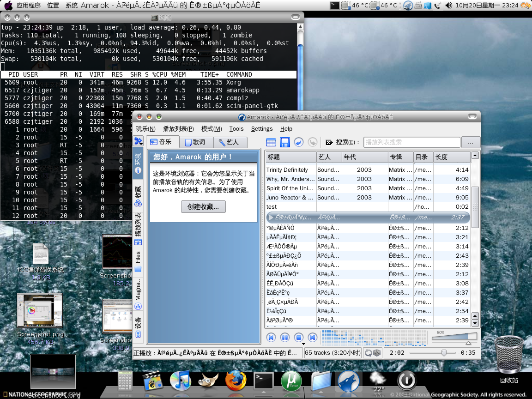Sort playlist by the 目录 column header

(423, 157)
